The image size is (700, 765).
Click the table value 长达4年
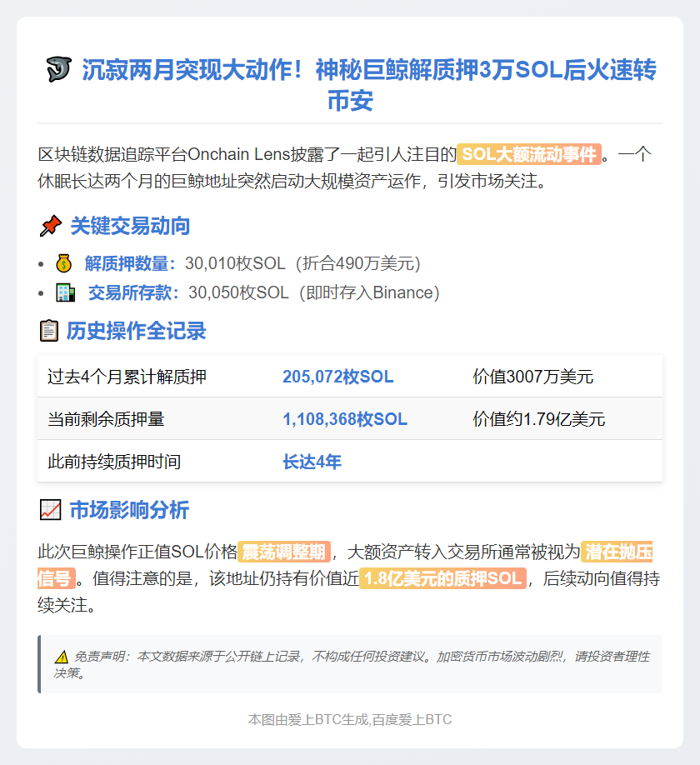312,462
